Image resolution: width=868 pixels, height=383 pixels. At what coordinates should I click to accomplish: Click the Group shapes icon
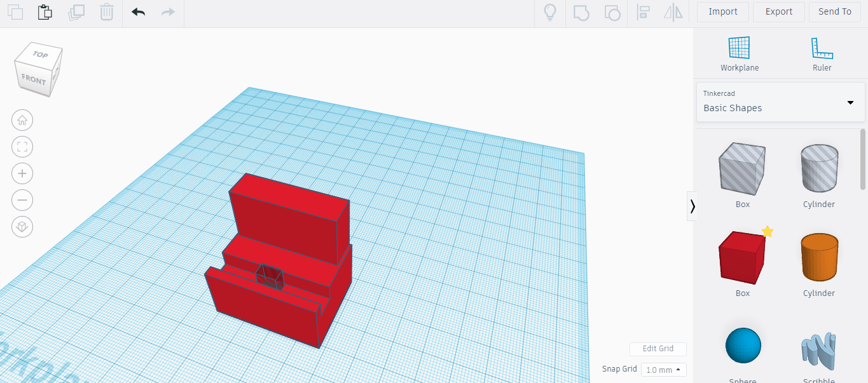tap(581, 12)
